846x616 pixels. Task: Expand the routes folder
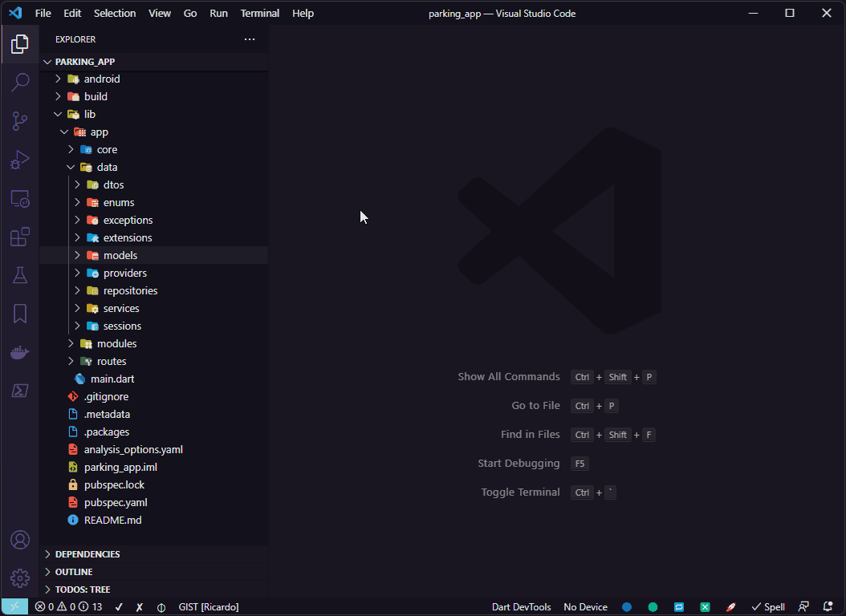pos(154,361)
